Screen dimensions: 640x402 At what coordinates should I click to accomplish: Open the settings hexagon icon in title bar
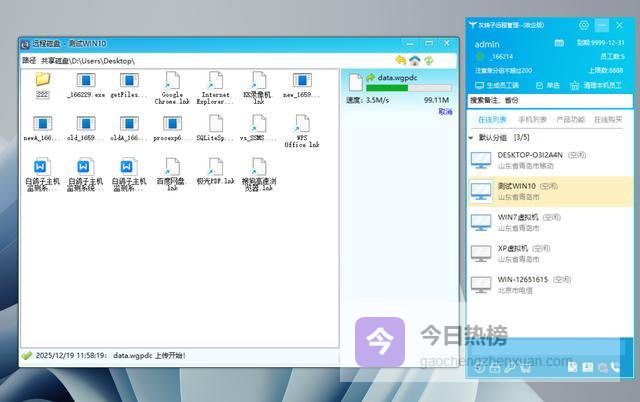pyautogui.click(x=583, y=25)
